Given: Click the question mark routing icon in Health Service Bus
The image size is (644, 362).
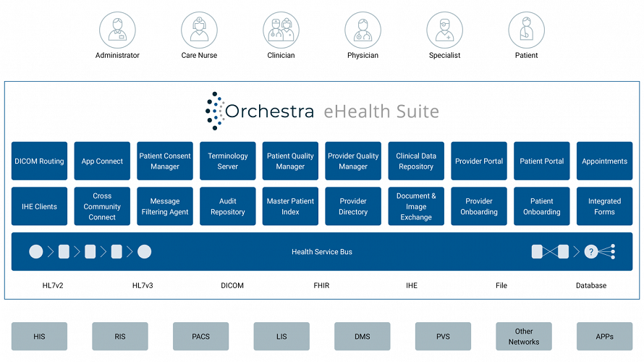Looking at the screenshot, I should click(x=591, y=251).
